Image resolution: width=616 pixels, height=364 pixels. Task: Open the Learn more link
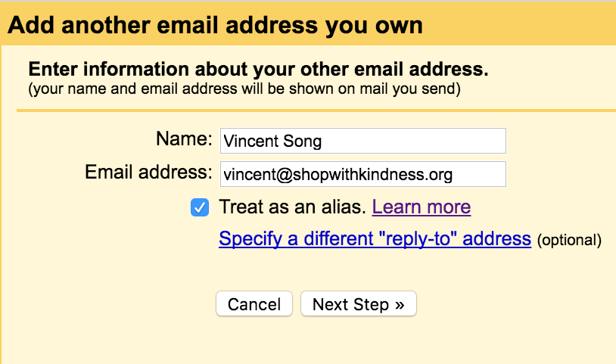tap(422, 207)
